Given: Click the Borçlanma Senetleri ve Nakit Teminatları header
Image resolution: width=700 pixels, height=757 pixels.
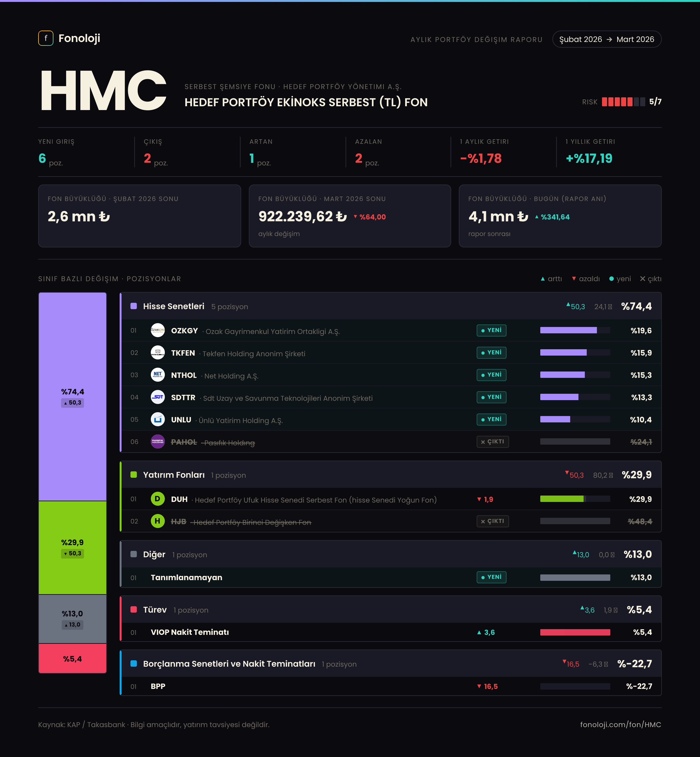Looking at the screenshot, I should coord(391,663).
